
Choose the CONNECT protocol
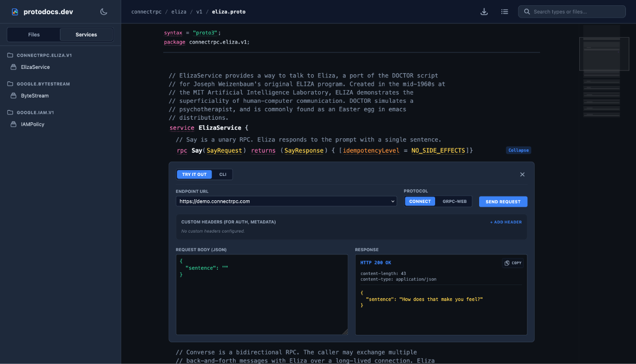(x=420, y=201)
